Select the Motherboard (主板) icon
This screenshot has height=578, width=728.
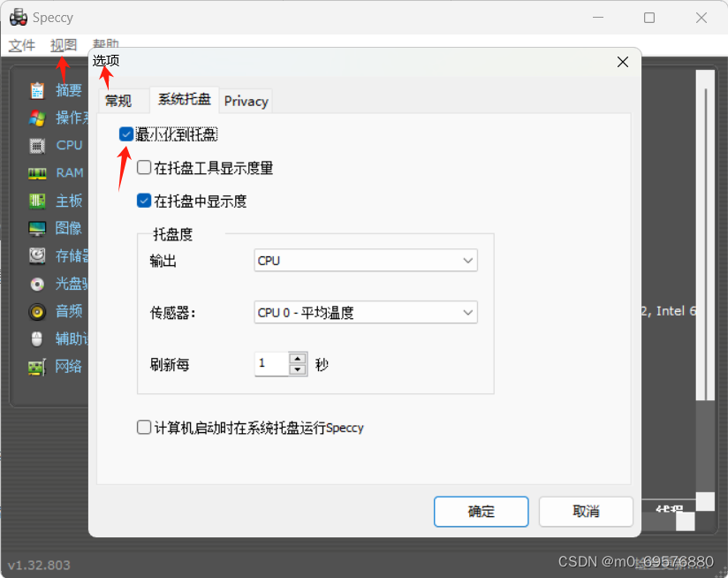tap(37, 201)
